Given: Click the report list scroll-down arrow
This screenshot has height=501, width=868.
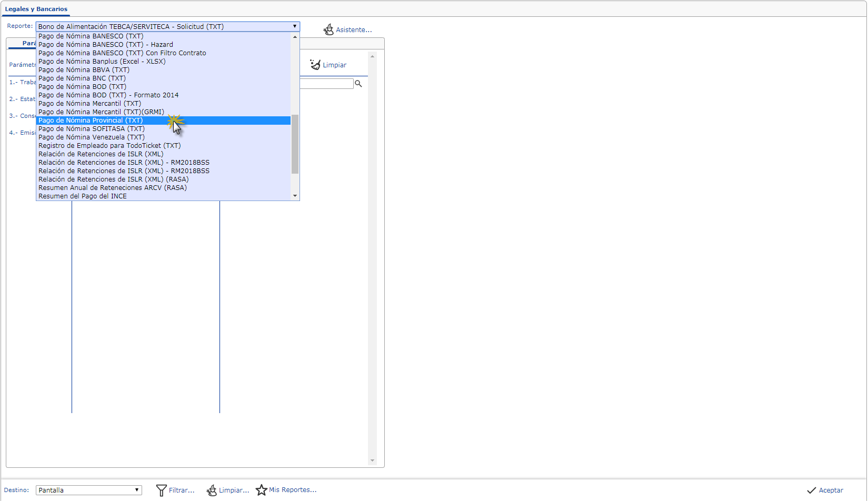Looking at the screenshot, I should click(295, 196).
